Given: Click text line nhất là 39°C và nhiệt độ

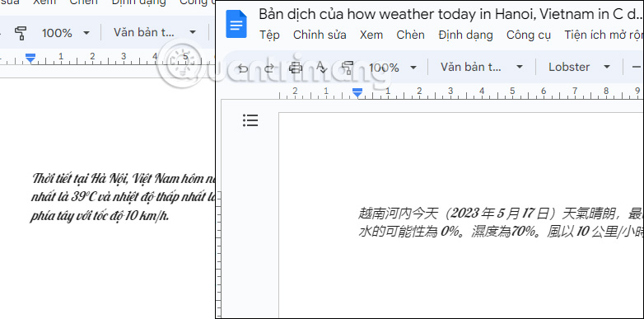Looking at the screenshot, I should click(x=123, y=197).
